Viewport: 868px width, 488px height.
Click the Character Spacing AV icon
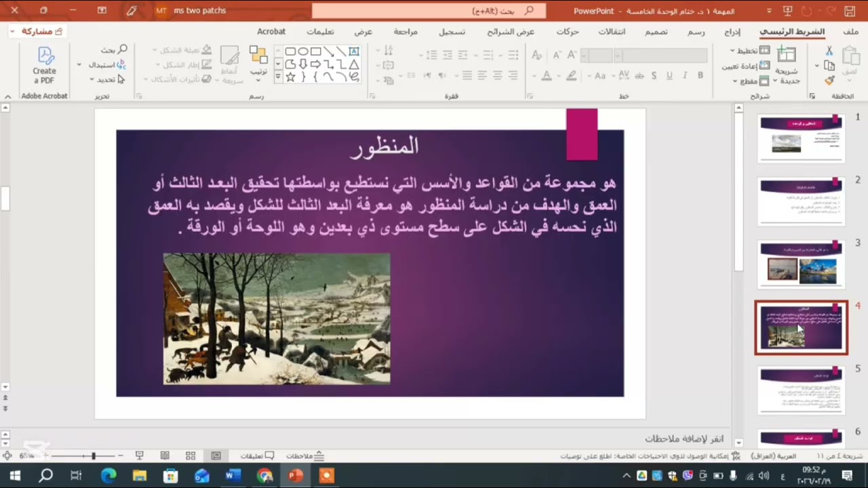[x=623, y=75]
